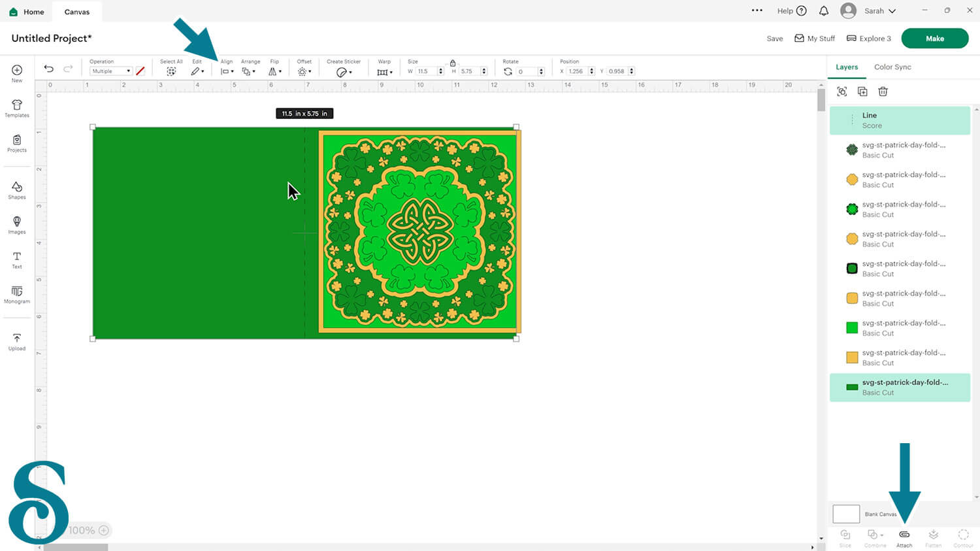Choose the Explore 3 machine selector
Viewport: 980px width, 551px height.
click(869, 39)
